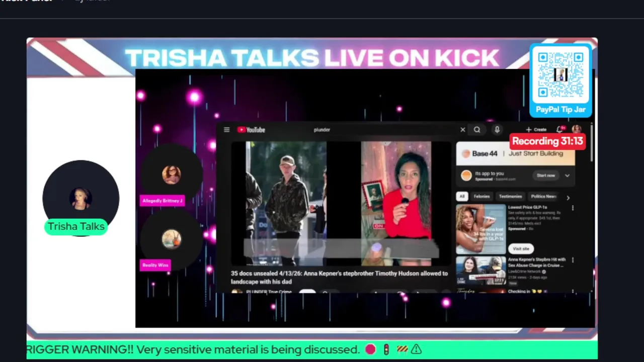Clear the search box with X
644x362 pixels.
(x=463, y=130)
